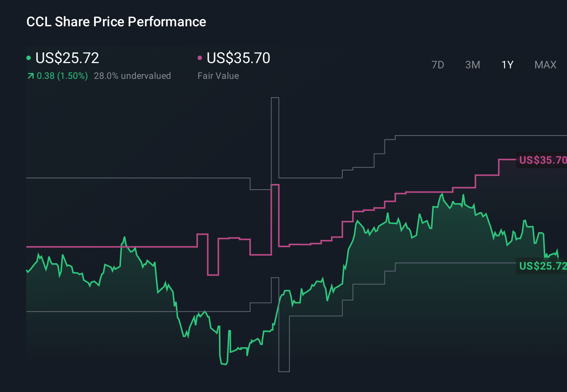Viewport: 567px width, 392px height.
Task: Expand the 1Y period selector
Action: [507, 65]
